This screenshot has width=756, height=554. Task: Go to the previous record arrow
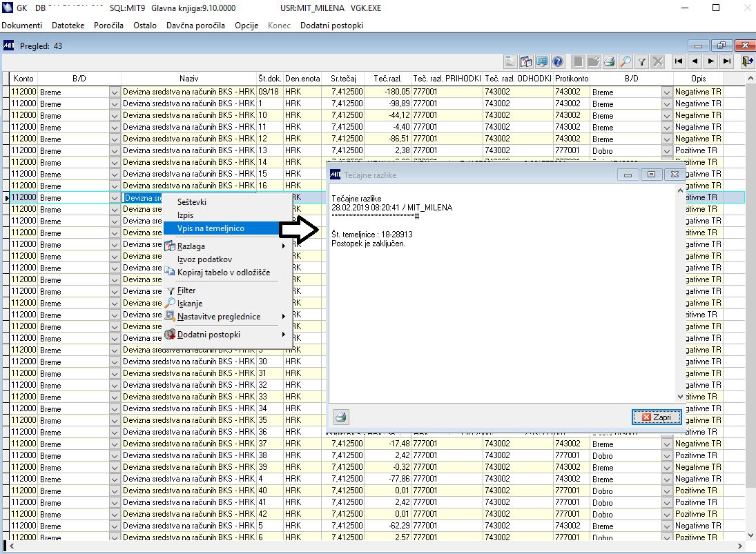[695, 62]
